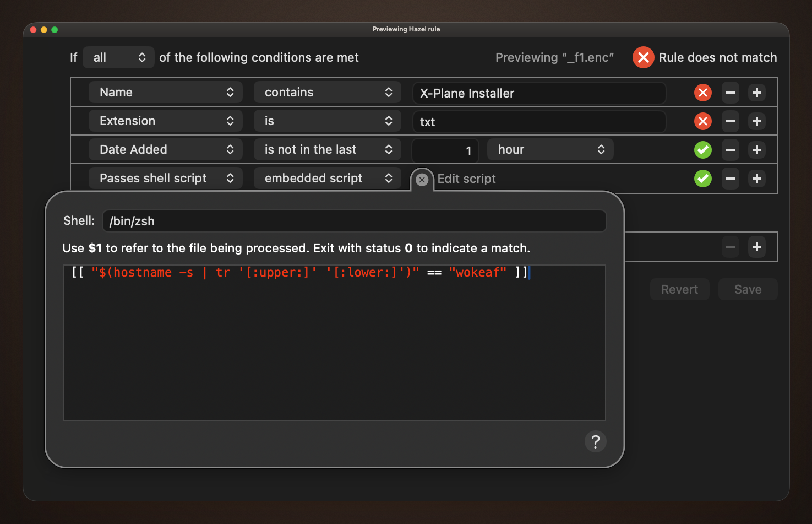Change the Extension 'is' operator dropdown

click(x=327, y=121)
